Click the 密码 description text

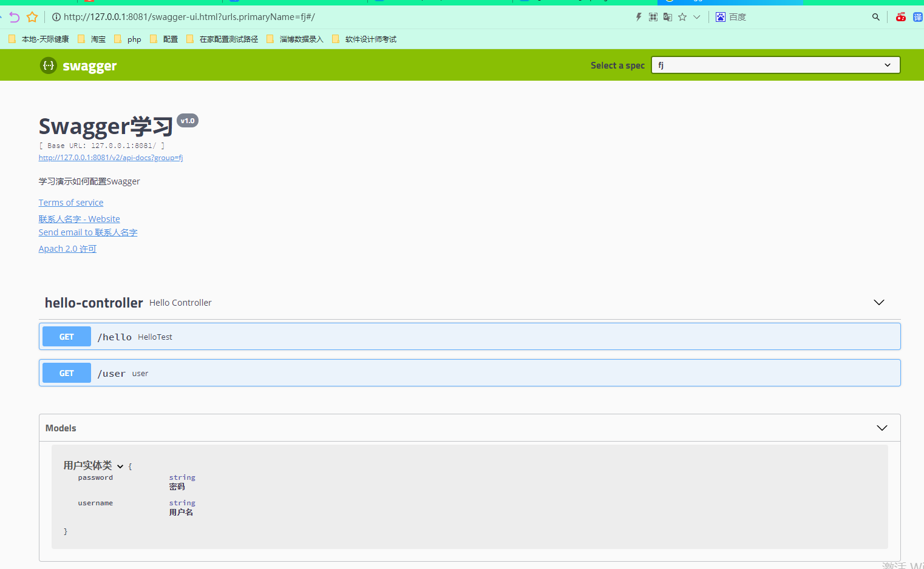(x=177, y=487)
